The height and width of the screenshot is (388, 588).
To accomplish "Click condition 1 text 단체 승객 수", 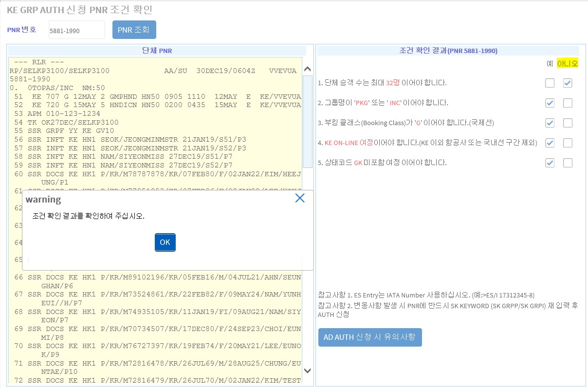I will pyautogui.click(x=382, y=83).
